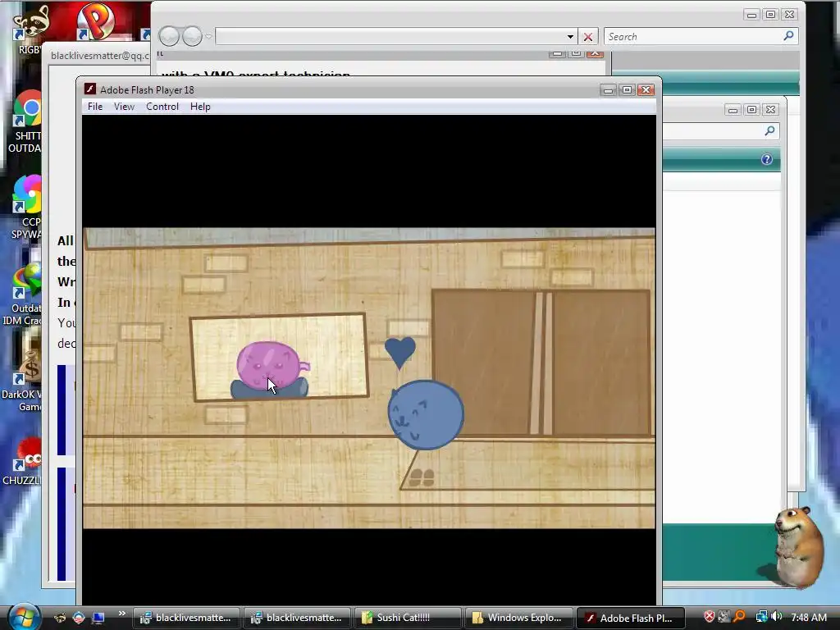The height and width of the screenshot is (630, 840).
Task: Click the volume speaker tray icon
Action: tap(777, 617)
